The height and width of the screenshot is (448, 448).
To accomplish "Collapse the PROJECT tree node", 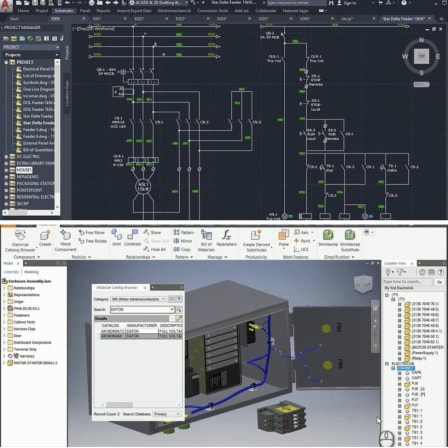I will coord(6,62).
